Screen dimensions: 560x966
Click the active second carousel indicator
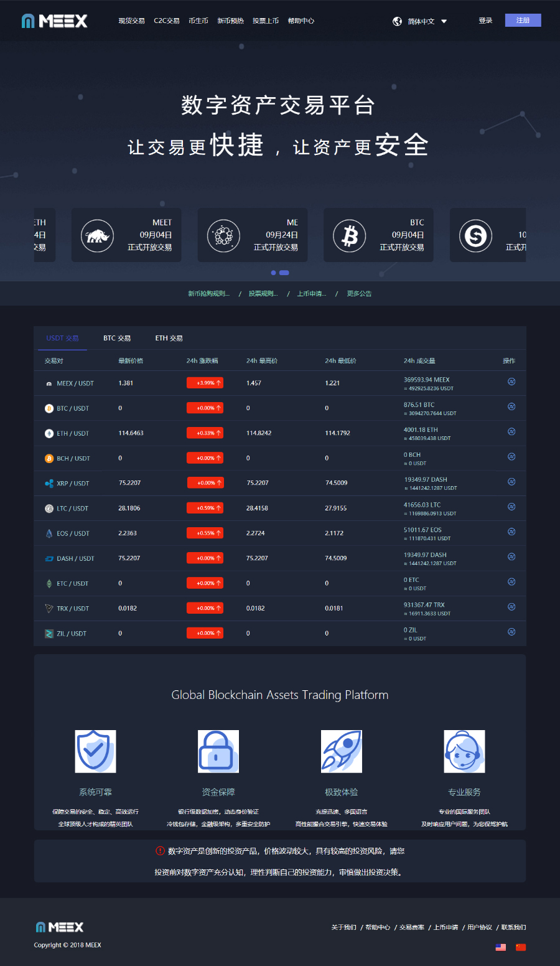(284, 273)
